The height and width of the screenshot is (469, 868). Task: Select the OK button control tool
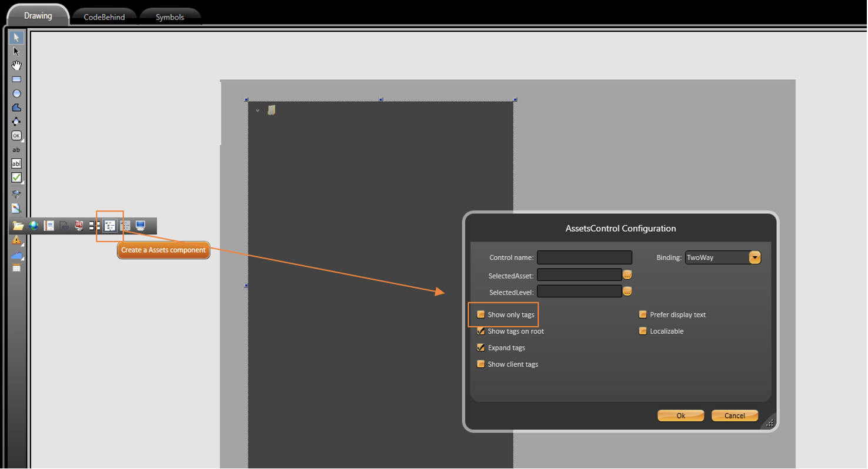pos(16,136)
